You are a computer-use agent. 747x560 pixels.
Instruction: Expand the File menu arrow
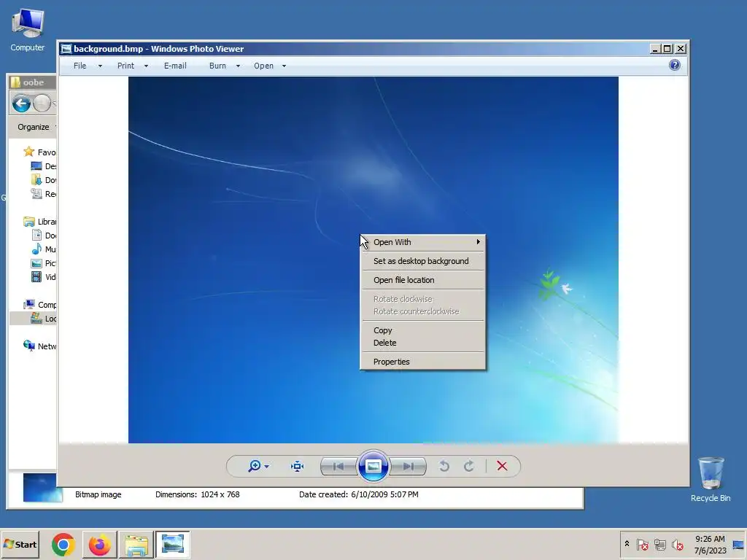(100, 66)
